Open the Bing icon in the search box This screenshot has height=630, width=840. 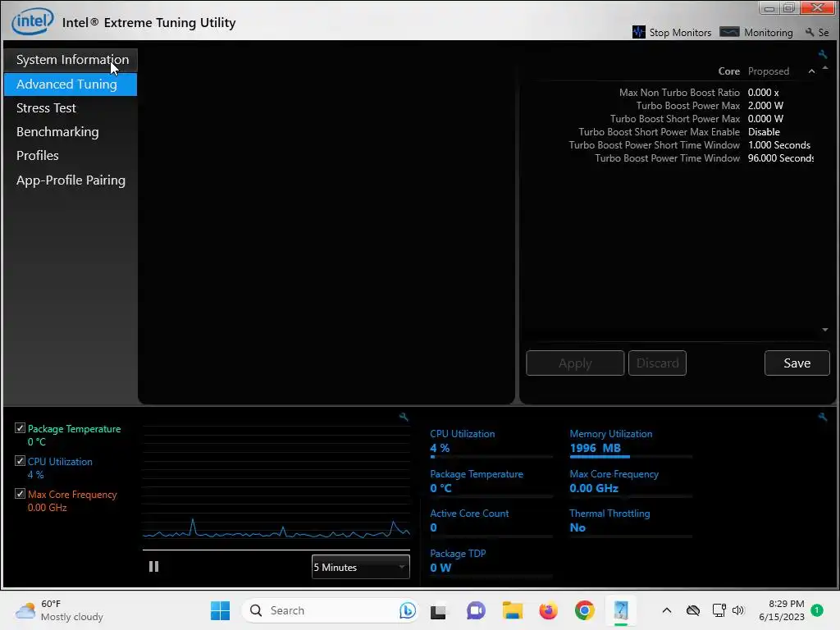point(407,610)
